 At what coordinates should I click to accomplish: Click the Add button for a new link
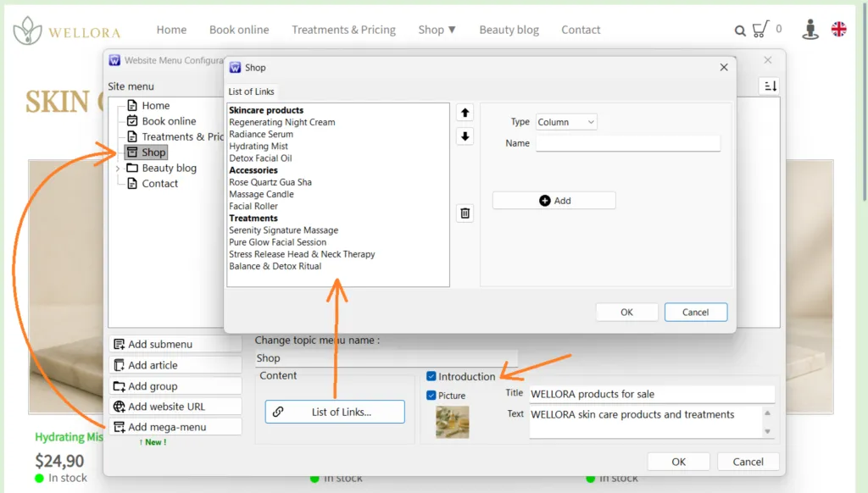point(554,200)
